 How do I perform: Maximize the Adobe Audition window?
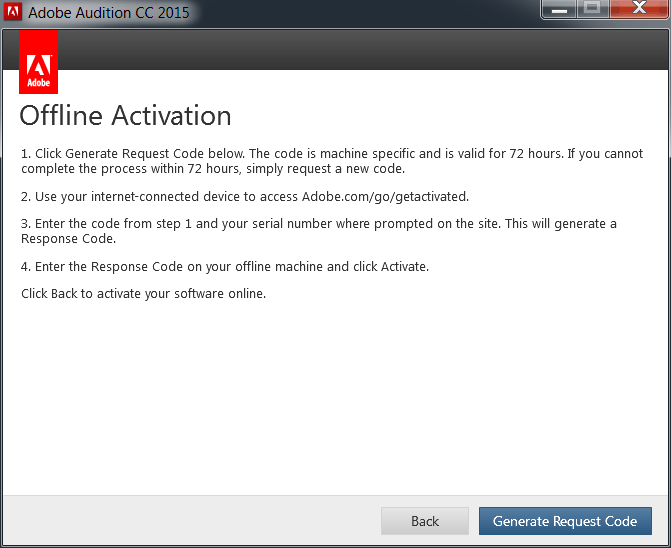click(592, 9)
